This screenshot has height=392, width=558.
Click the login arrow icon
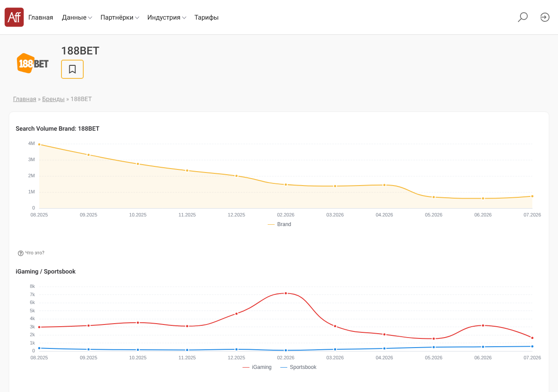(545, 17)
